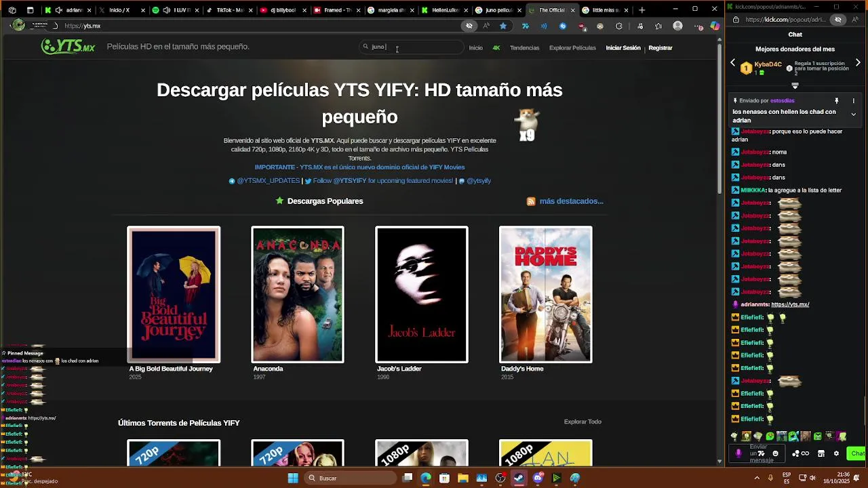Open A Big Bold Beautiful Journey poster
868x488 pixels.
tap(174, 294)
